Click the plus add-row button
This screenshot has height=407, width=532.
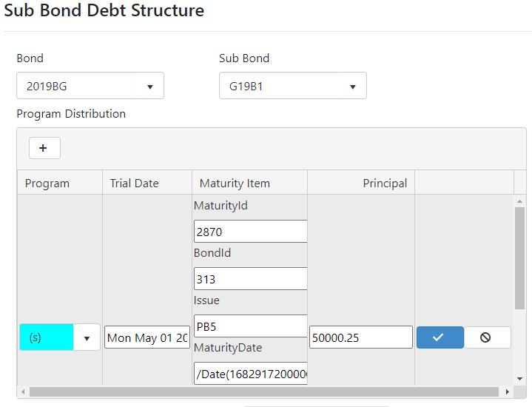click(44, 149)
